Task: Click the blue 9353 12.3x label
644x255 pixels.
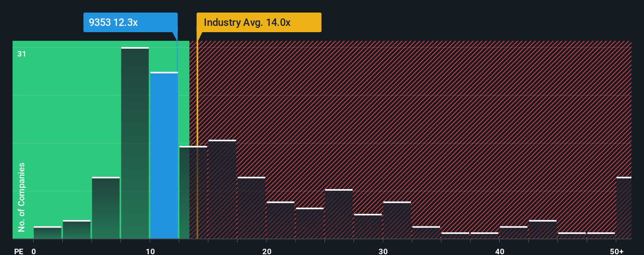Action: tap(130, 22)
